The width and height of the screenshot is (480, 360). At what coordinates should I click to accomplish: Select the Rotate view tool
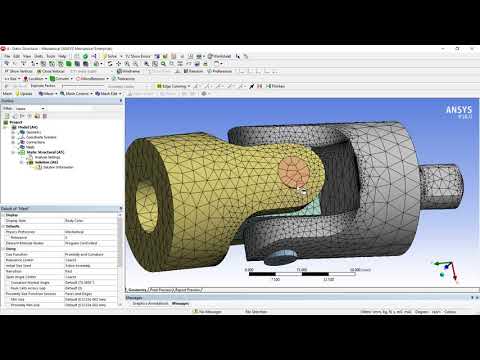[110, 63]
